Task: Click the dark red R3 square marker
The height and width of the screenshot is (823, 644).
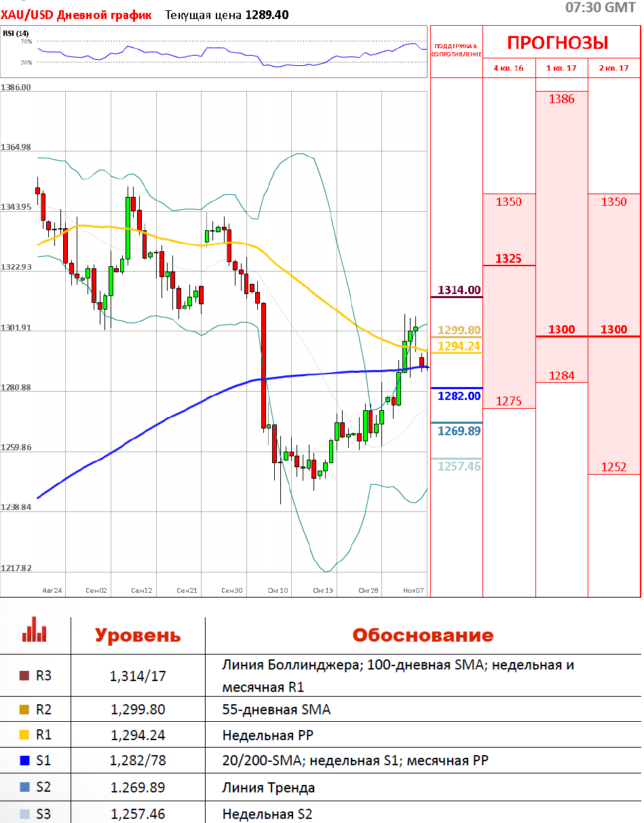Action: pyautogui.click(x=24, y=676)
